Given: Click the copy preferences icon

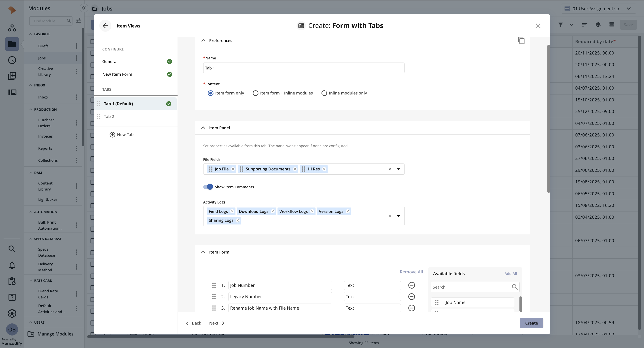Looking at the screenshot, I should 521,41.
